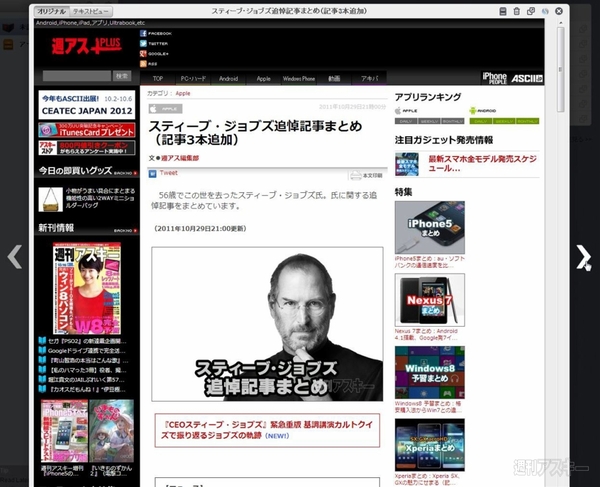Select the Android WEEKLY ranking tab
This screenshot has width=600, height=487.
(504, 121)
